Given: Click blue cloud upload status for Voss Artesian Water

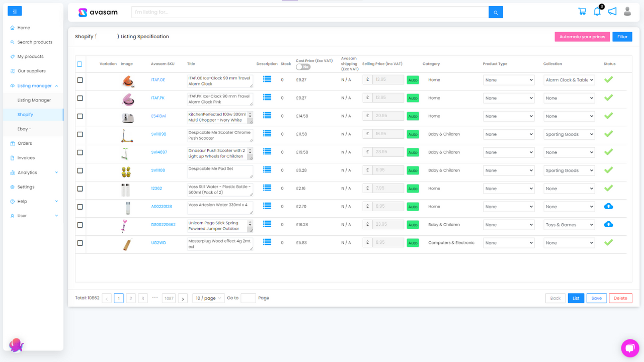Looking at the screenshot, I should (608, 206).
